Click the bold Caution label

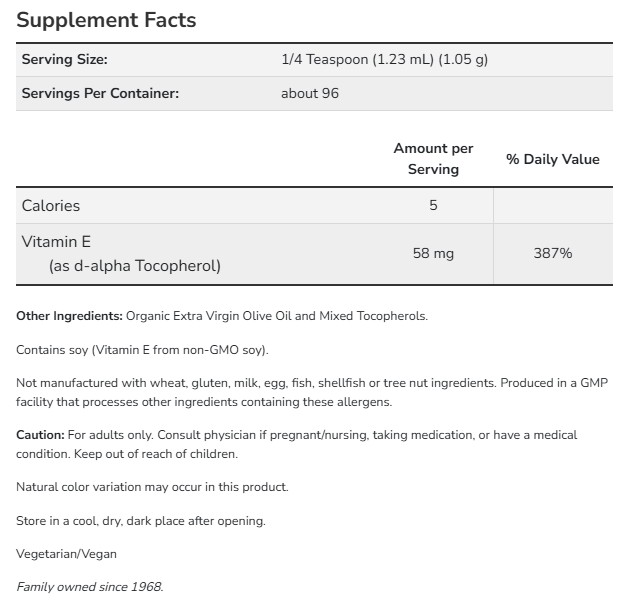tap(40, 436)
